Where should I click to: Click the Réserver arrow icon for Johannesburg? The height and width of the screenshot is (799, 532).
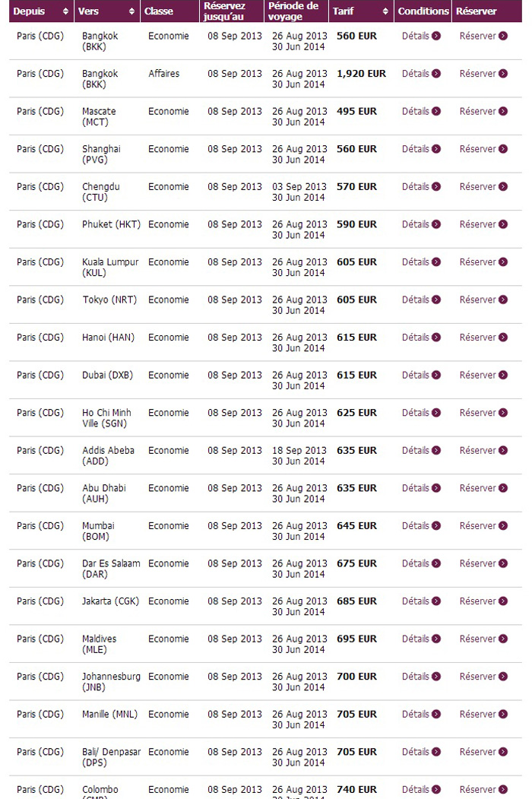pyautogui.click(x=503, y=677)
